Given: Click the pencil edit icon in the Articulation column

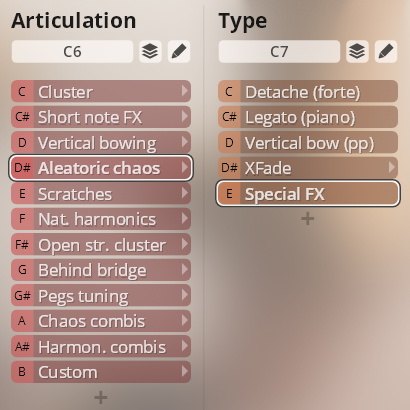Looking at the screenshot, I should [x=179, y=52].
